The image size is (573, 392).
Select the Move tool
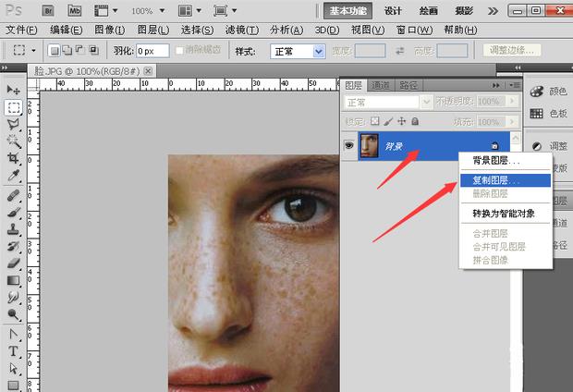14,91
